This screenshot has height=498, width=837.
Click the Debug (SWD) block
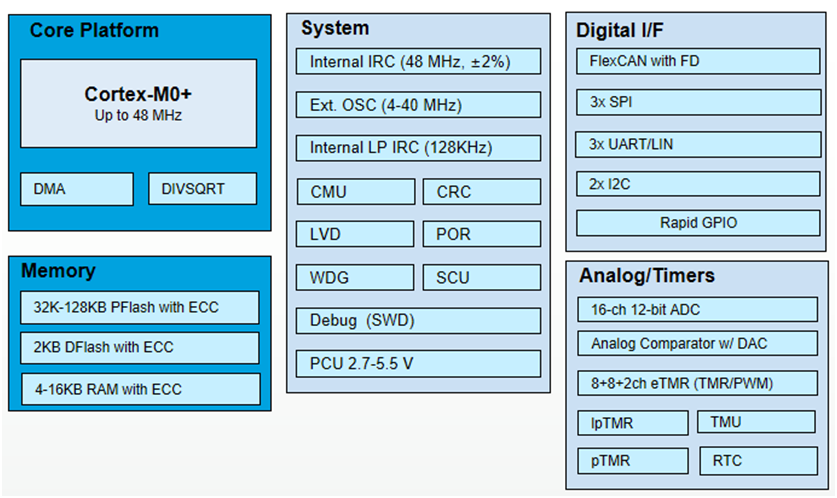click(418, 320)
